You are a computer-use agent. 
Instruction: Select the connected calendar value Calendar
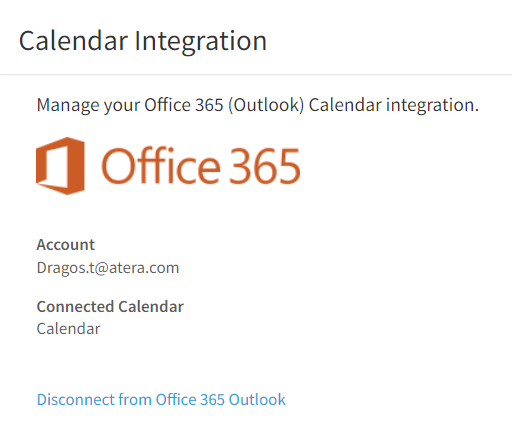68,329
